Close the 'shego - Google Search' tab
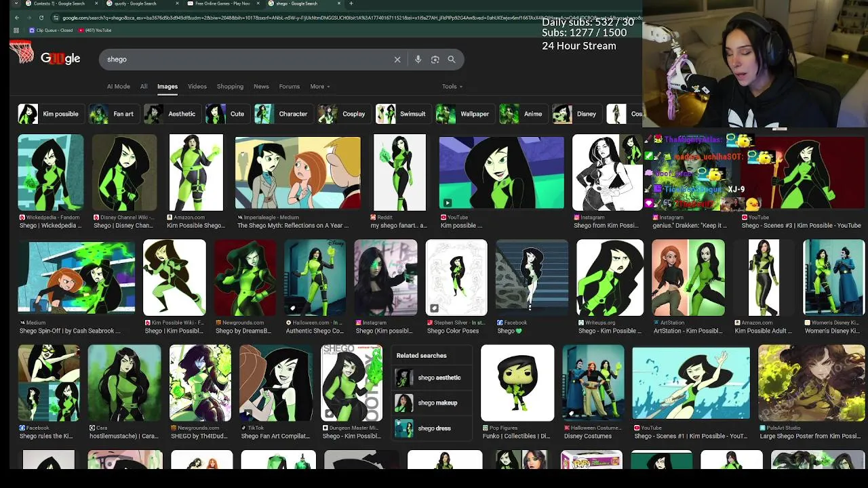This screenshot has height=488, width=868. click(339, 3)
